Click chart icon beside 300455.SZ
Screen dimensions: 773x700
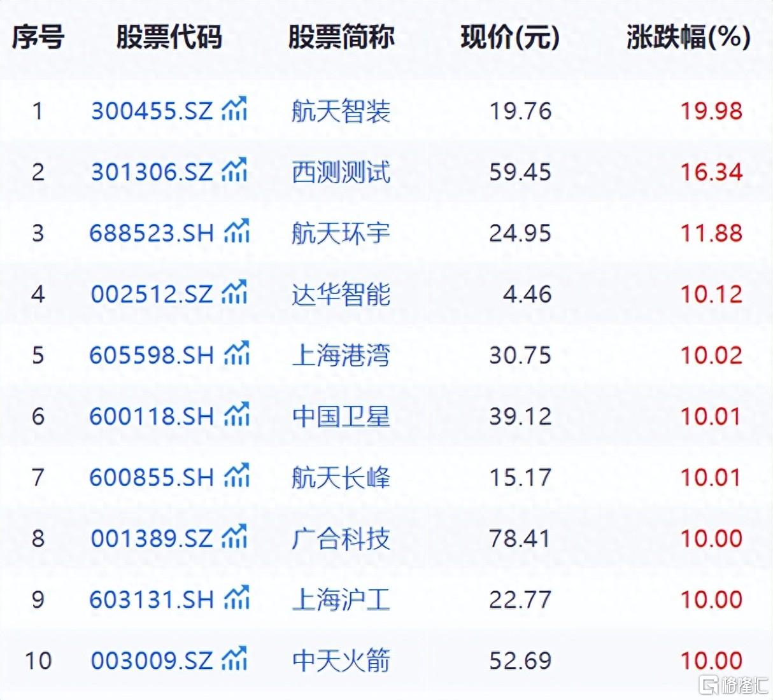[x=234, y=110]
